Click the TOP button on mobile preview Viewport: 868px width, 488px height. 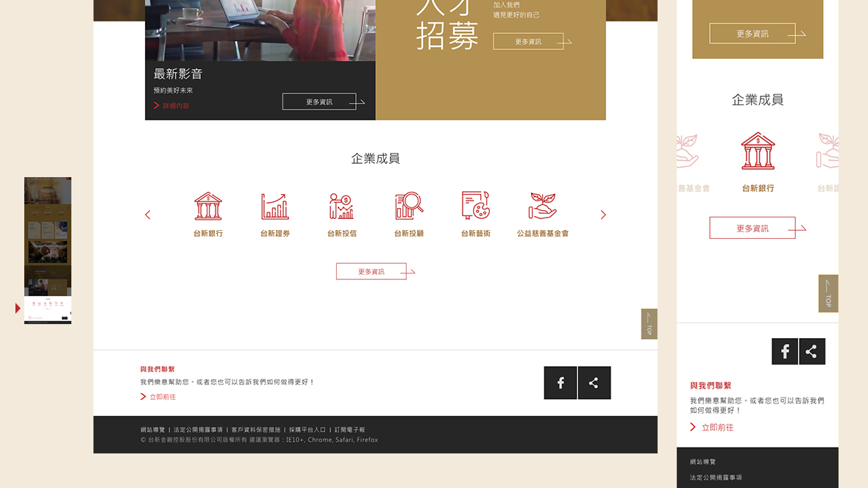click(x=828, y=294)
